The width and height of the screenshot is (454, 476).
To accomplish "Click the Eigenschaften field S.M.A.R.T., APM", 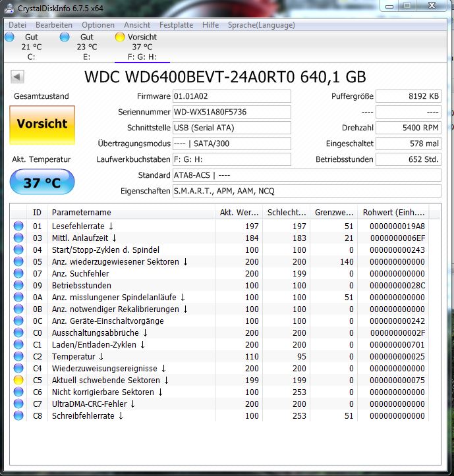I will [307, 191].
